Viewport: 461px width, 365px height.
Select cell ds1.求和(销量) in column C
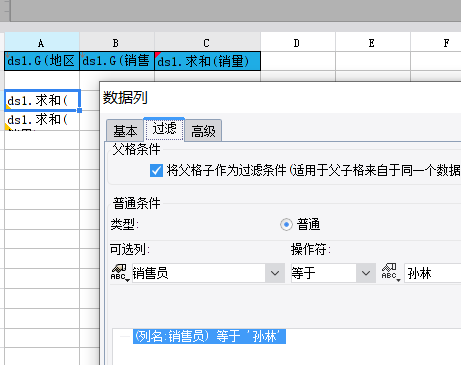(207, 61)
